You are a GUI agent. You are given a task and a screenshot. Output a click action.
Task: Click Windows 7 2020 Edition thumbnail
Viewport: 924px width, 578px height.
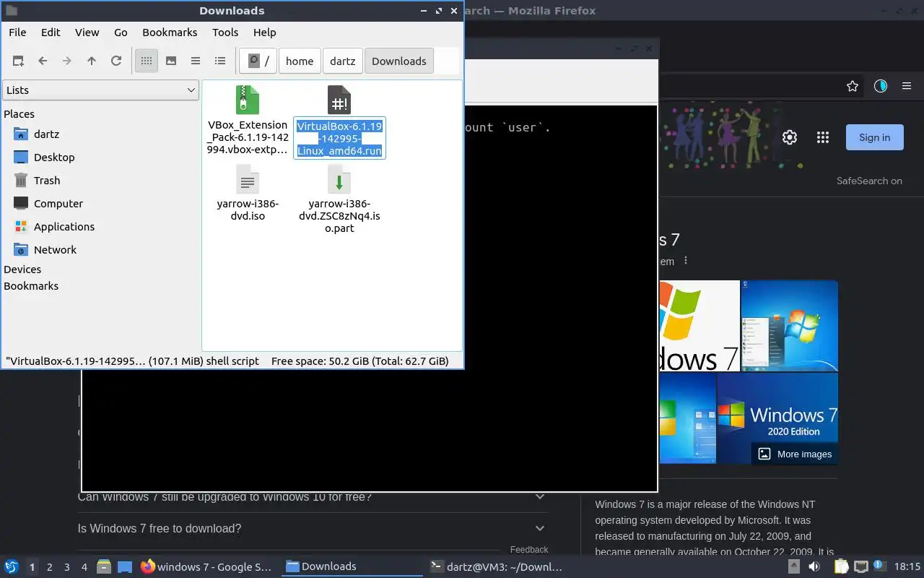(x=777, y=418)
